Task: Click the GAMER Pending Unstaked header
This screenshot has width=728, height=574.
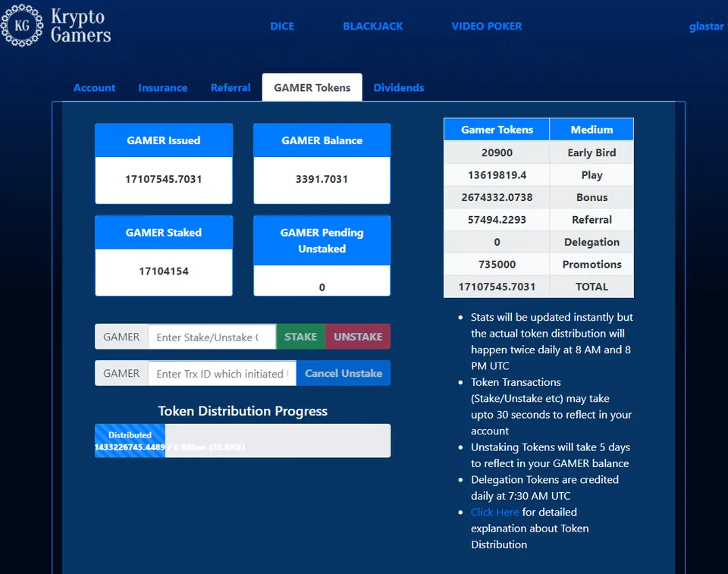Action: (322, 240)
